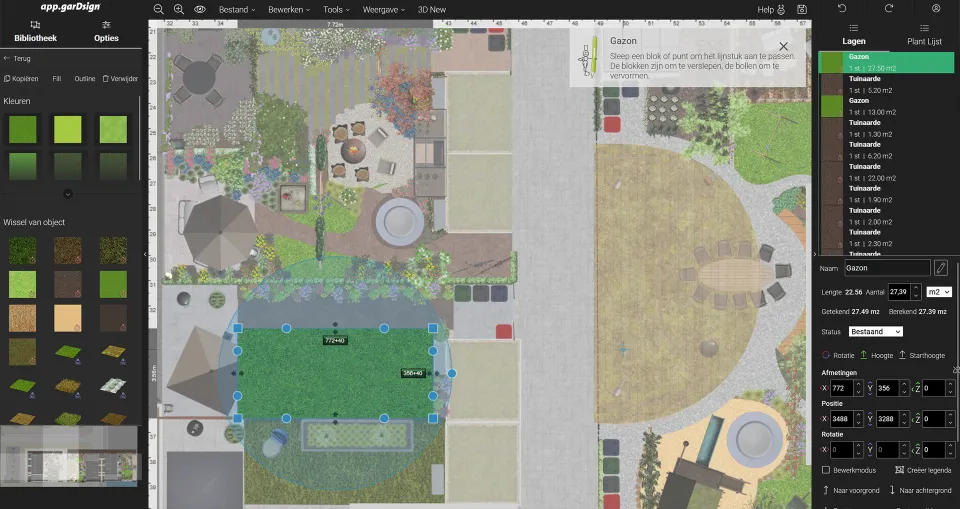The width and height of the screenshot is (960, 509).
Task: Click the save floppy disk icon
Action: pos(802,9)
